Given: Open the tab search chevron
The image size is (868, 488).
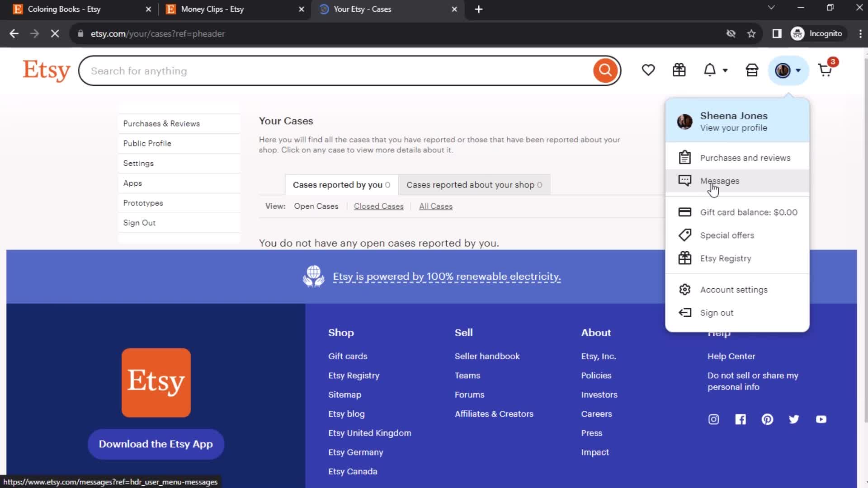Looking at the screenshot, I should pyautogui.click(x=771, y=8).
